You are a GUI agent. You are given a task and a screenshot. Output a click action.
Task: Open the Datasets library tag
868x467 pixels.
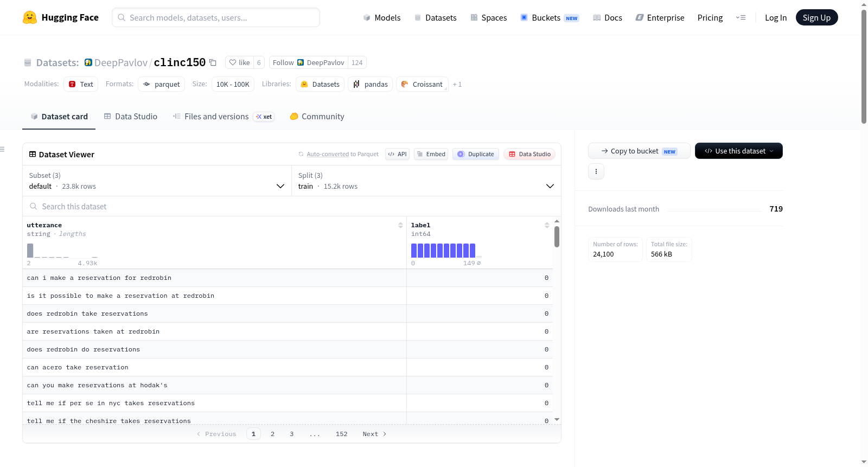320,84
